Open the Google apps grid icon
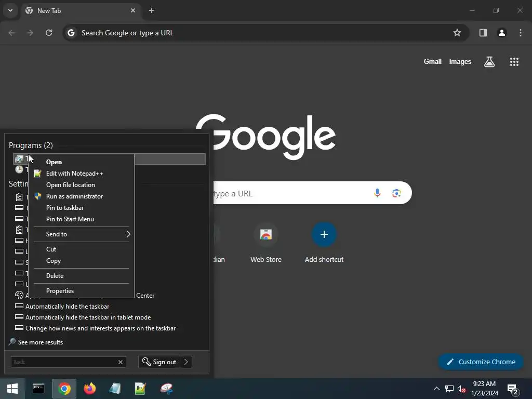Viewport: 532px width, 399px height. tap(514, 62)
